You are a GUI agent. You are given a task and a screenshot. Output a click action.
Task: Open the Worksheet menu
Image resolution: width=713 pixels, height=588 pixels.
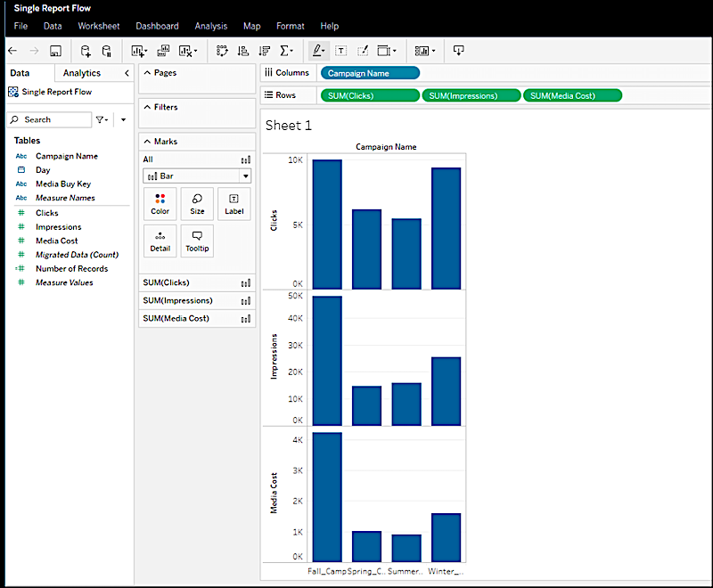[99, 26]
